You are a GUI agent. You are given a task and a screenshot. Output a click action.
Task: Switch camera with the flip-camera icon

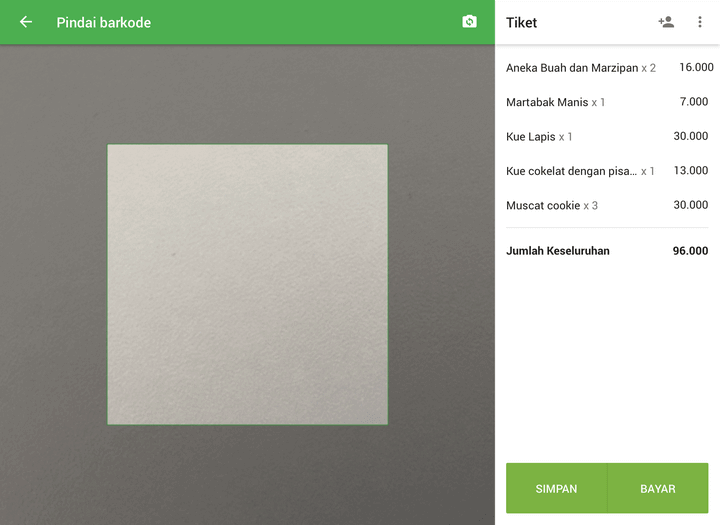469,22
